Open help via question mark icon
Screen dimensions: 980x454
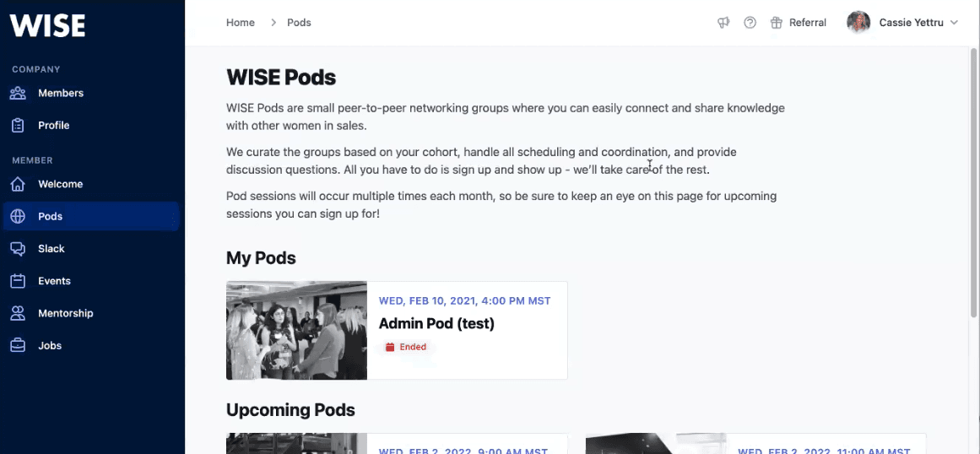(750, 23)
